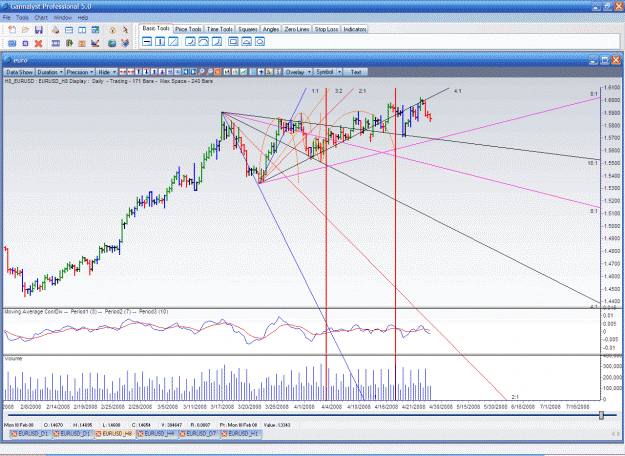Viewport: 625px width, 456px height.
Task: Open the Hide dropdown
Action: [107, 72]
